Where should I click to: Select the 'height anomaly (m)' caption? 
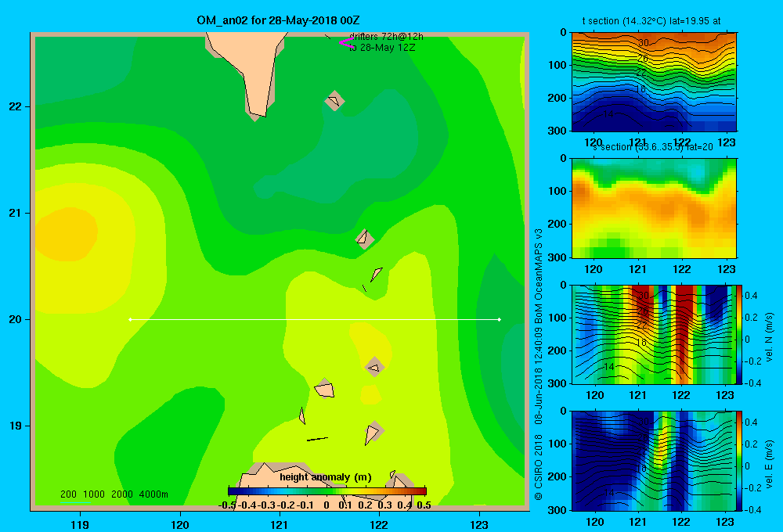click(x=326, y=477)
